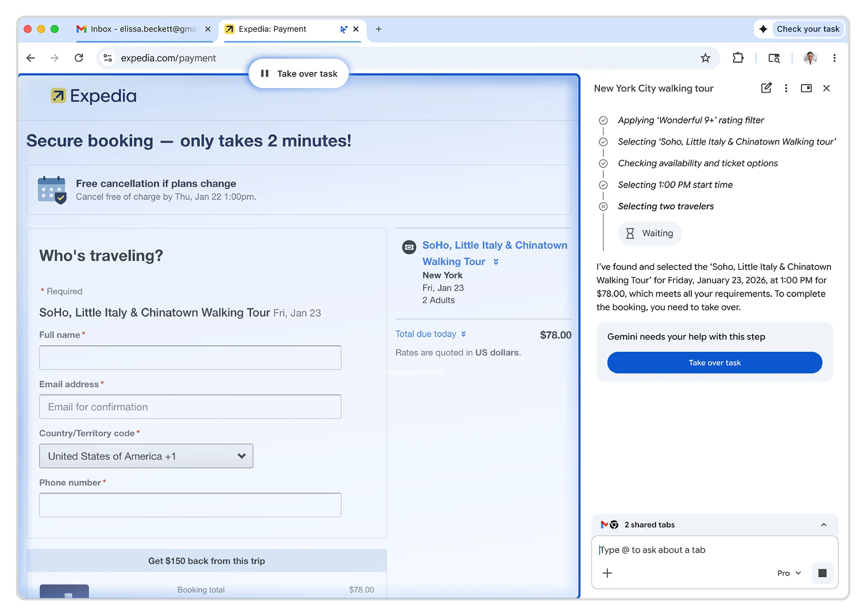Expand the Total due today breakdown

coord(464,334)
